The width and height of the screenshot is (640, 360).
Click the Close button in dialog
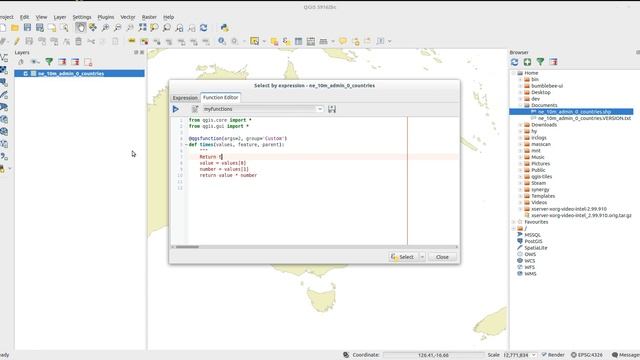tap(442, 257)
